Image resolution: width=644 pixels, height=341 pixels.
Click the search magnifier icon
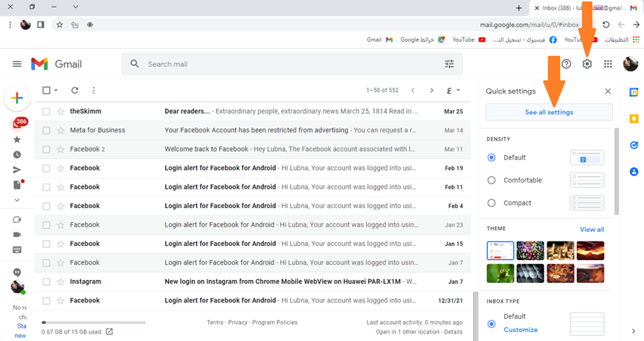135,64
